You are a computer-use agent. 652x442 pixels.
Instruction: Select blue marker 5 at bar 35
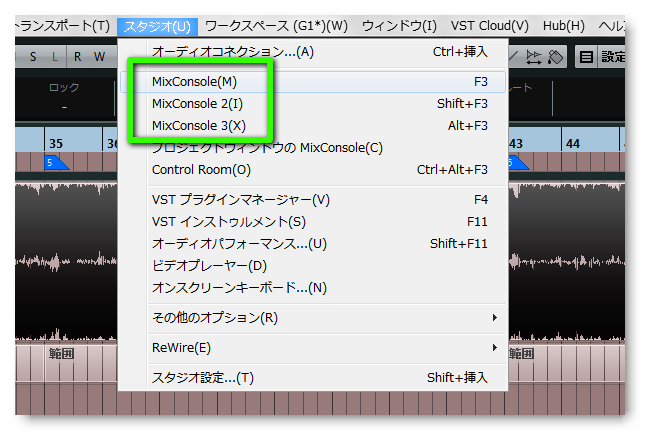click(x=54, y=163)
